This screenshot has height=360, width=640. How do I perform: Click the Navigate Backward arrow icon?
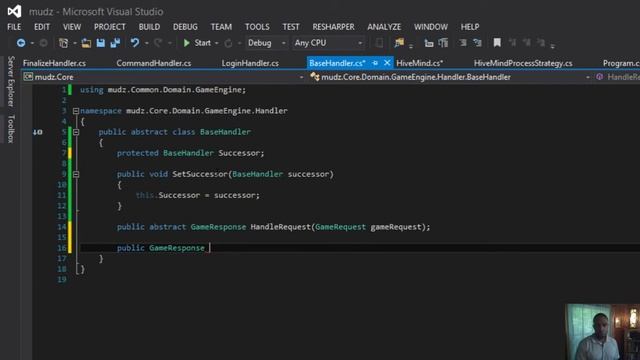point(21,43)
